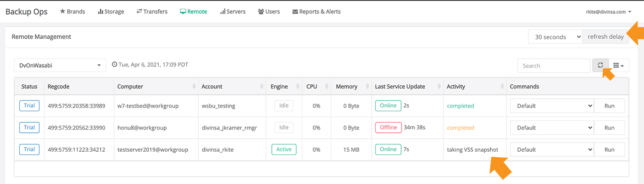The image size is (644, 184).
Task: Open the column grid view dropdown icon
Action: 619,65
